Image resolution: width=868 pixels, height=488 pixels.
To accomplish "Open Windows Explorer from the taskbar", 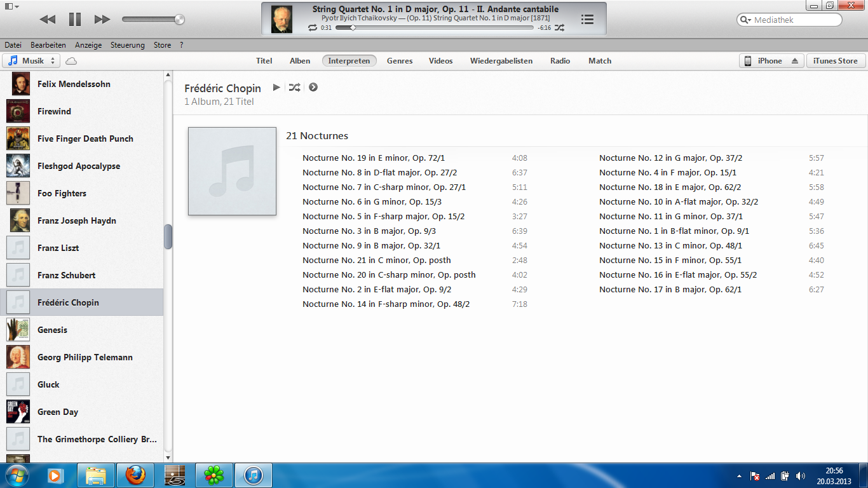I will (96, 475).
